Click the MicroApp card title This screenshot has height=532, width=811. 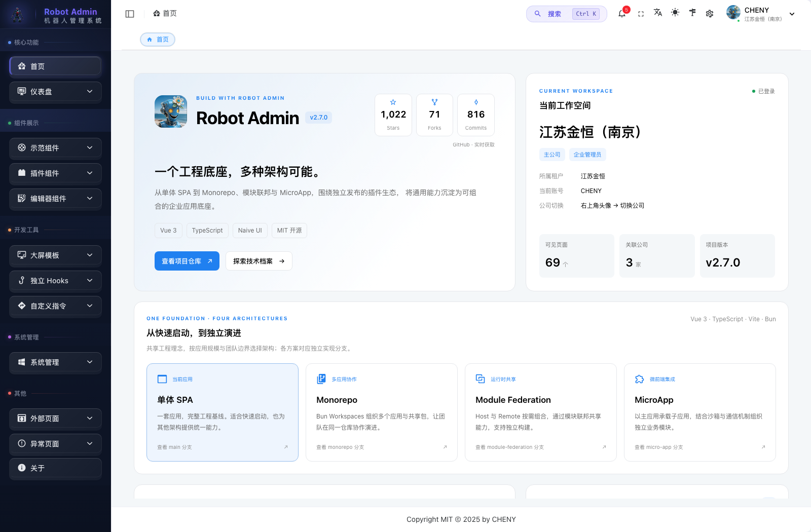click(654, 400)
